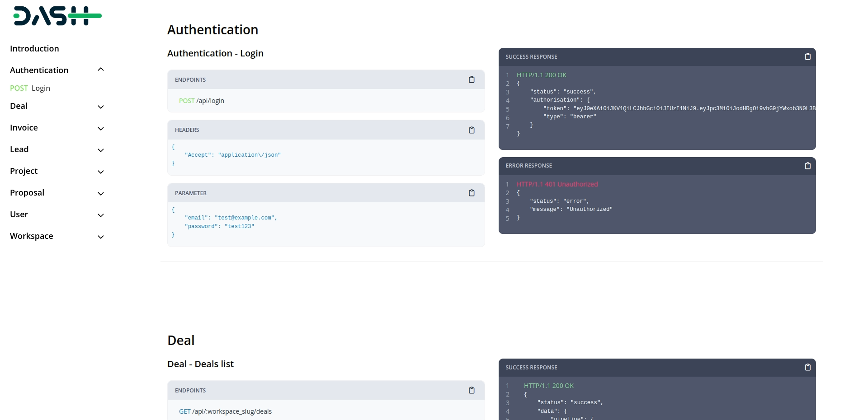Copy the HEADERS block content
The image size is (868, 420).
(x=472, y=130)
